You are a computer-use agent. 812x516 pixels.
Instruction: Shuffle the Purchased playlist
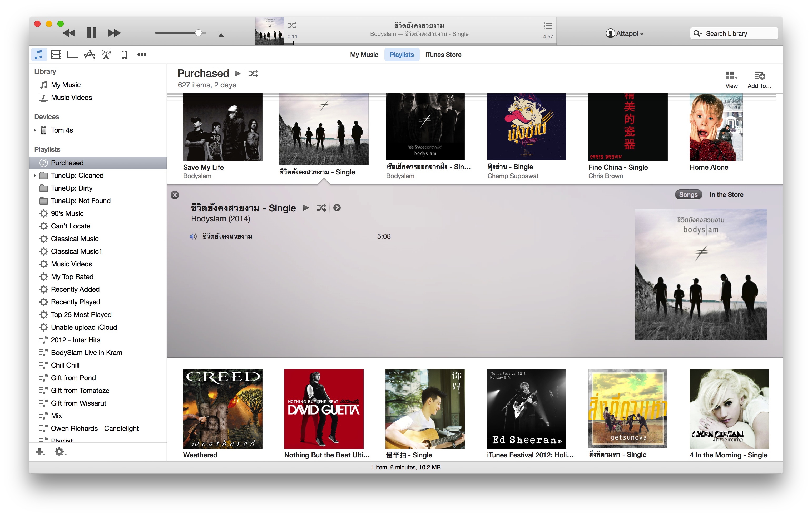click(x=253, y=74)
